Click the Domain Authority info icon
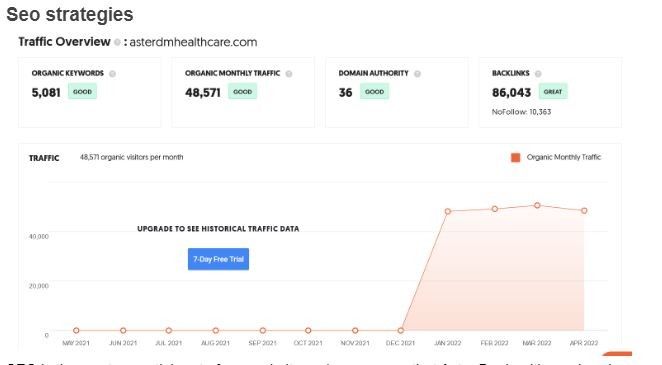The image size is (662, 365). coord(417,74)
